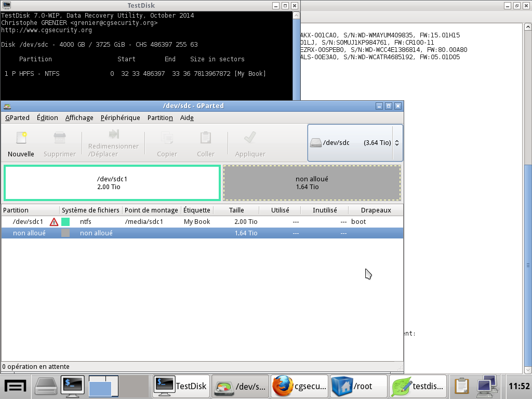Click the green ntfs color swatch
The height and width of the screenshot is (399, 532).
tap(65, 222)
